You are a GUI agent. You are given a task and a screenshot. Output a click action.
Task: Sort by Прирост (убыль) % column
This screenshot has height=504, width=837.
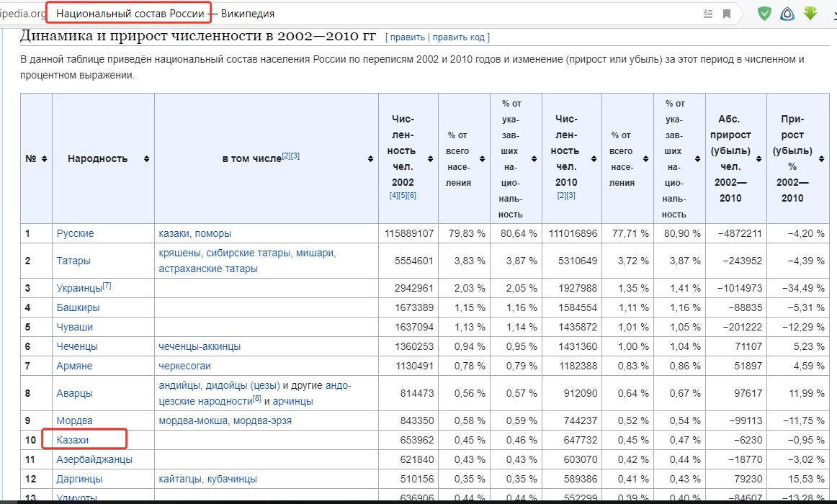pyautogui.click(x=822, y=159)
